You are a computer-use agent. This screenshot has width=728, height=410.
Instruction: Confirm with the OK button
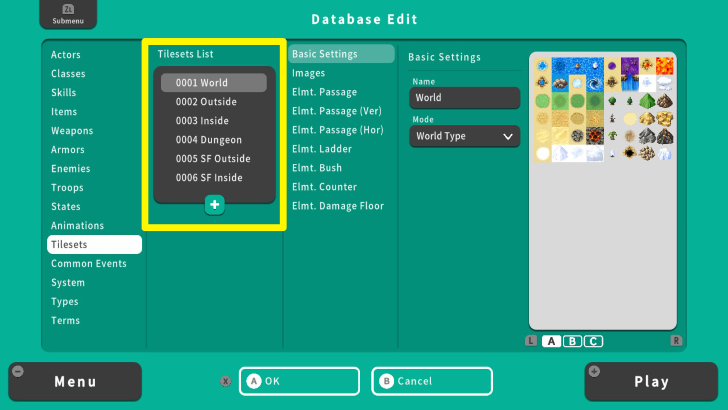point(299,381)
